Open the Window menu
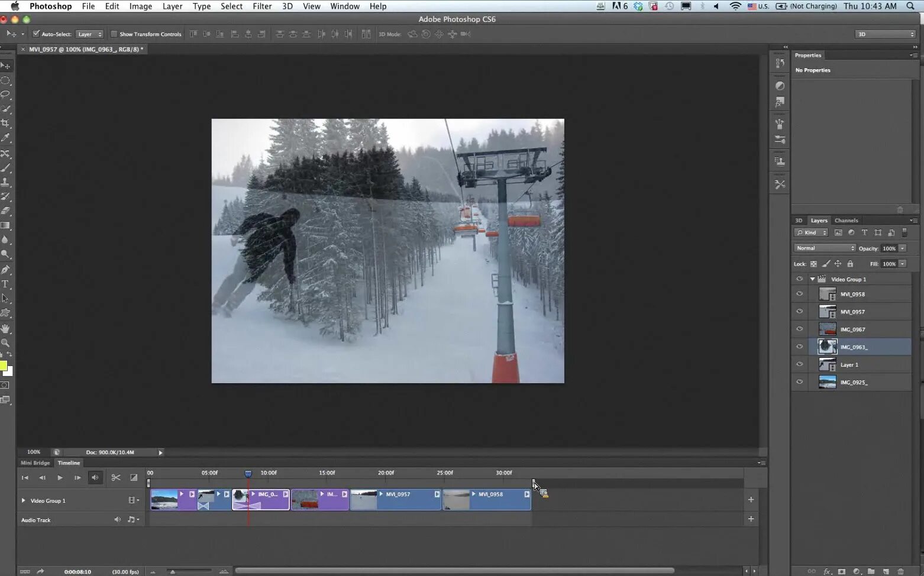 coord(345,6)
